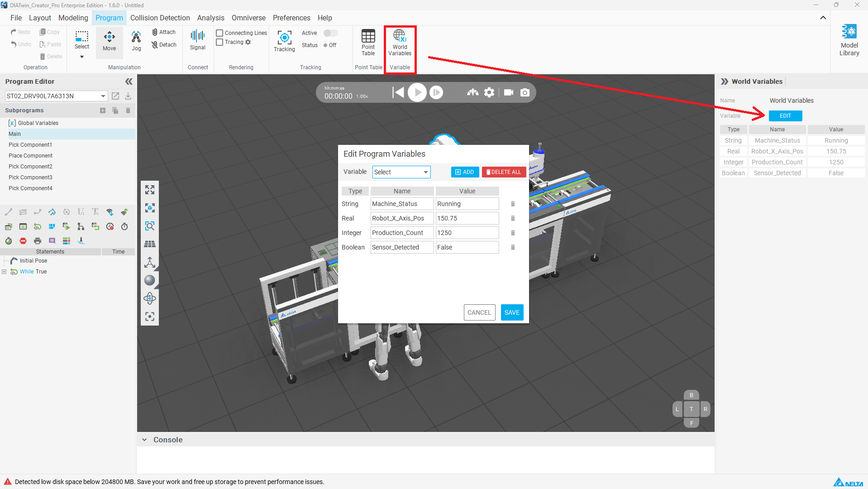Cancel the Edit Program Variables dialog
Image resolution: width=868 pixels, height=489 pixels.
pos(479,312)
